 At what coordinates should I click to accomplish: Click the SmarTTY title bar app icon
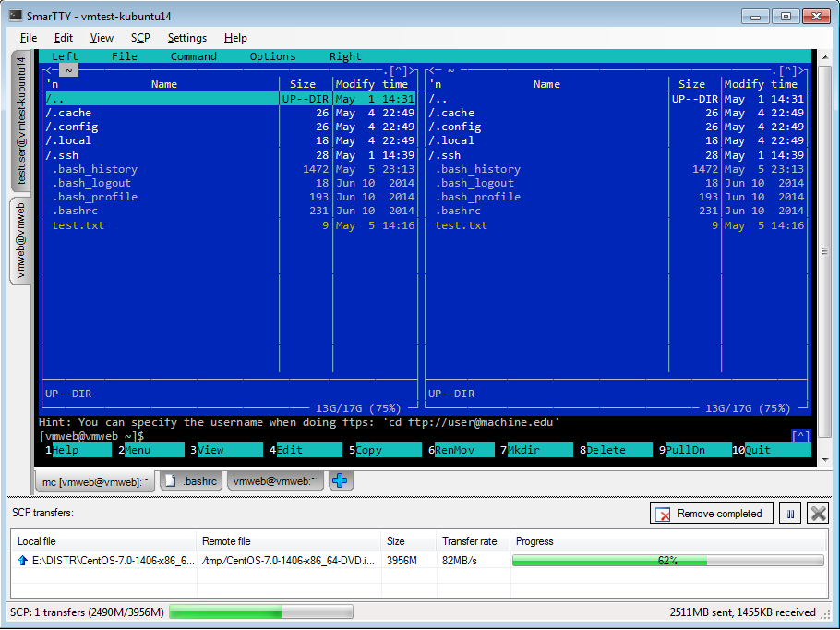click(x=16, y=16)
